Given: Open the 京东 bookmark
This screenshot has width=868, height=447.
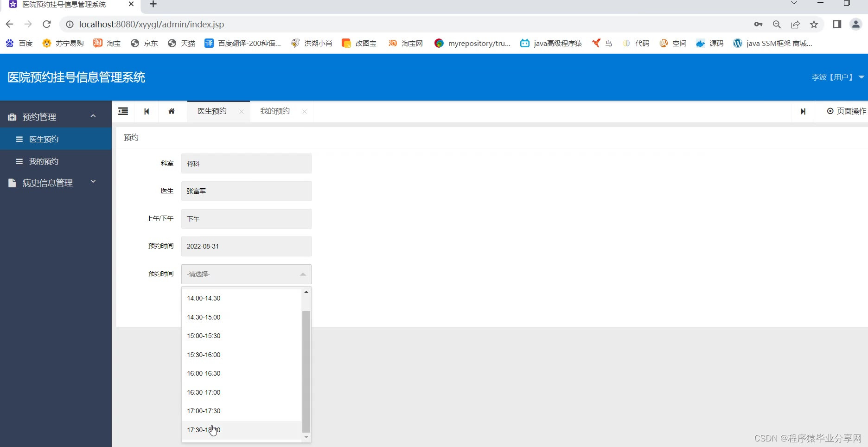Looking at the screenshot, I should [x=144, y=43].
